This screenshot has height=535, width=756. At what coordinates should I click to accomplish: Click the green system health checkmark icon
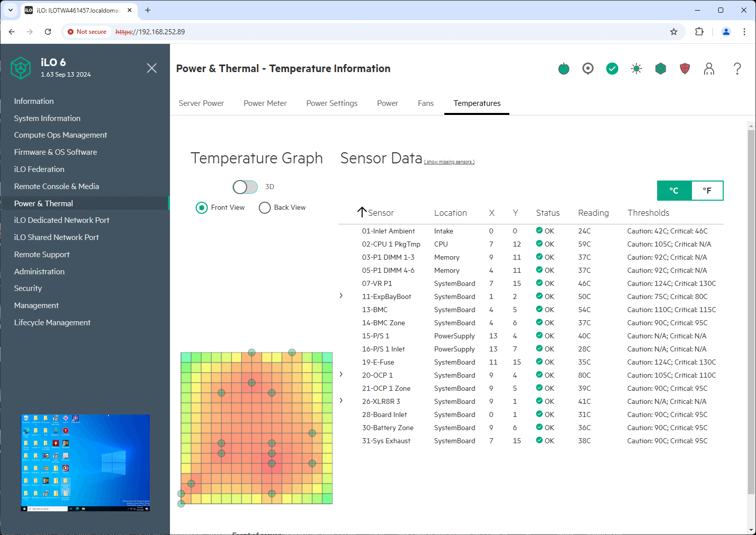point(612,69)
